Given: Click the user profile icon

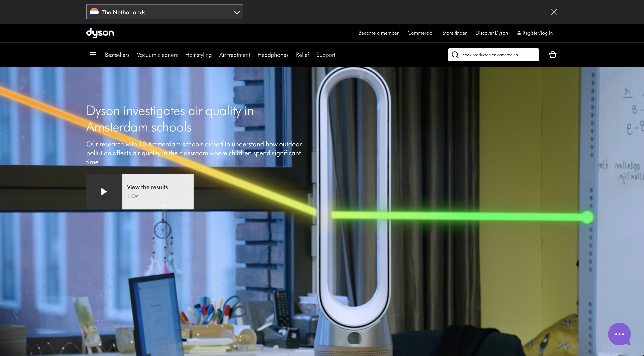Looking at the screenshot, I should (x=519, y=33).
